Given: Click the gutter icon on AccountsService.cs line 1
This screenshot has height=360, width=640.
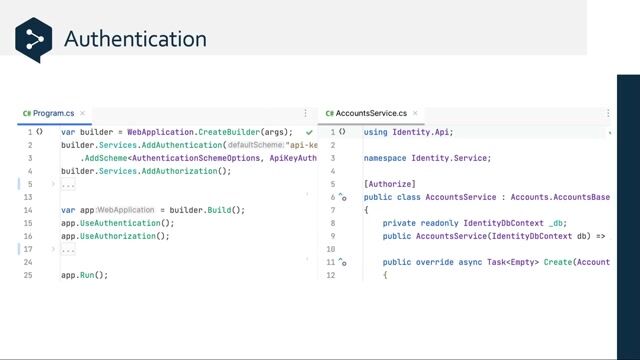Looking at the screenshot, I should tap(342, 132).
